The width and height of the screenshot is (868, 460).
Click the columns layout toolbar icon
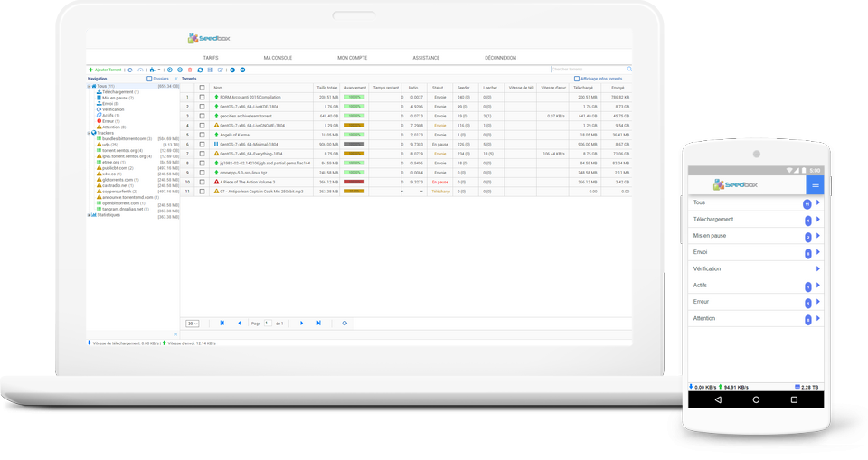pos(211,70)
